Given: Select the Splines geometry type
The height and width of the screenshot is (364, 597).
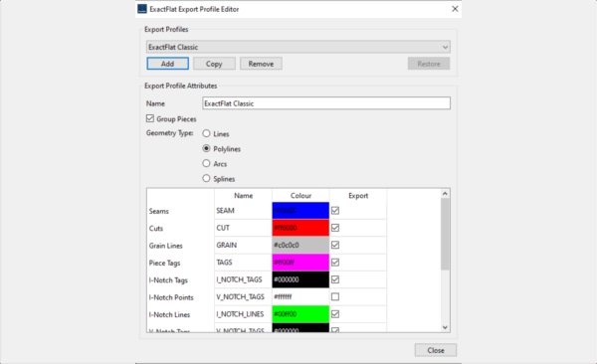Looking at the screenshot, I should coord(206,178).
